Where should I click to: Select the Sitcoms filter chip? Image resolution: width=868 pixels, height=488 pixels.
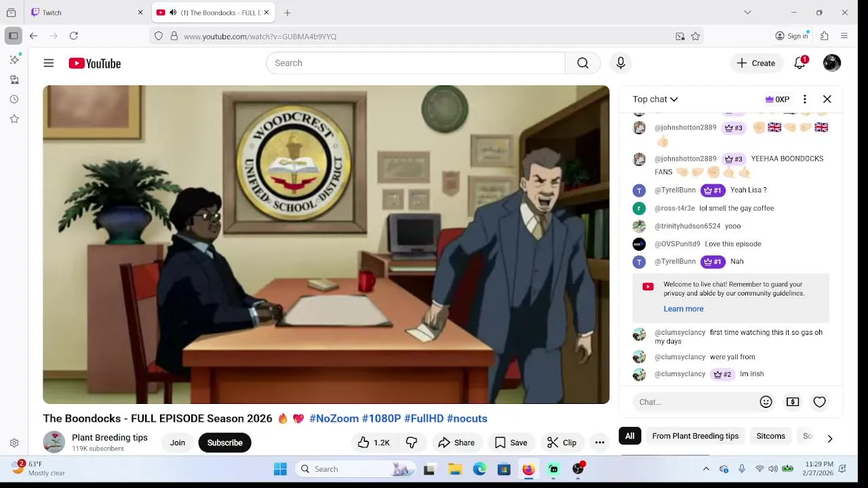pyautogui.click(x=770, y=436)
